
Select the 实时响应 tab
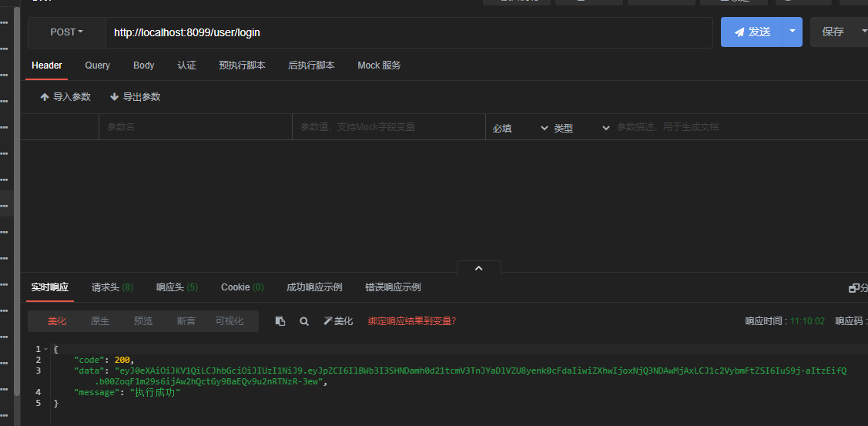point(50,287)
